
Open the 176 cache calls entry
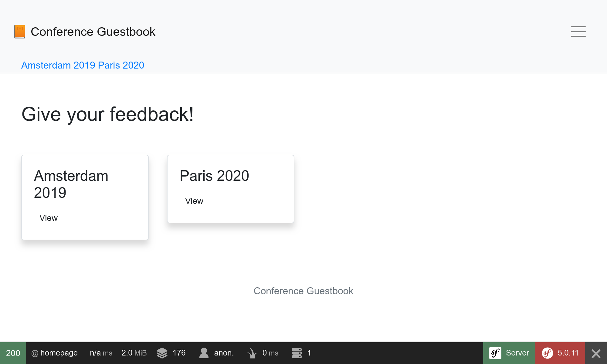tap(179, 353)
